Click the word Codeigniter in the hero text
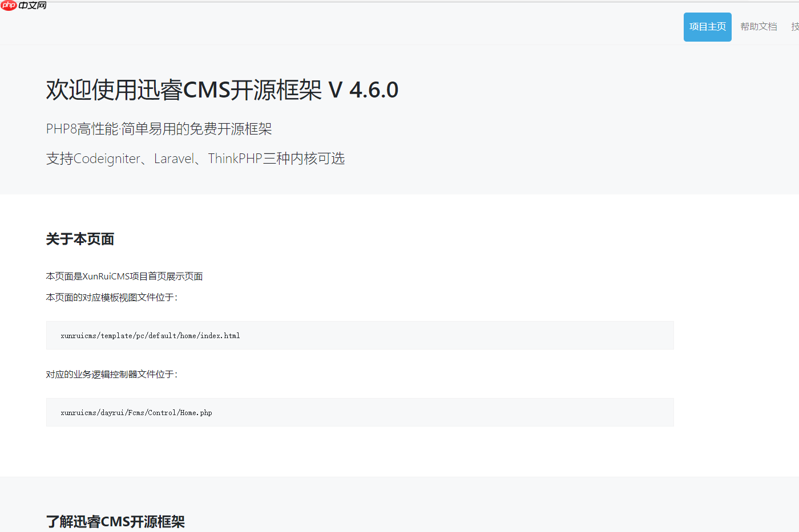Image resolution: width=799 pixels, height=532 pixels. 107,159
